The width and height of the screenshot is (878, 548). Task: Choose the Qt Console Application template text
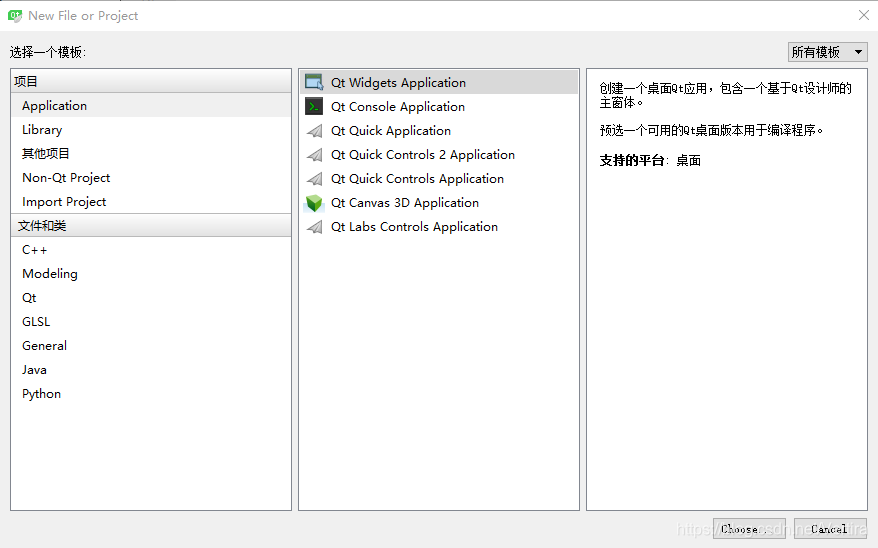tap(398, 107)
